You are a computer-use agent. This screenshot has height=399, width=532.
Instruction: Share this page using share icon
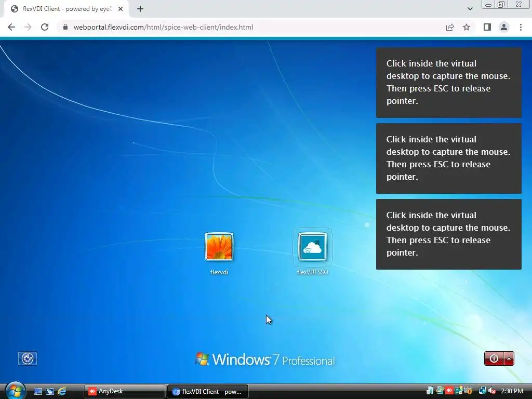[x=450, y=27]
